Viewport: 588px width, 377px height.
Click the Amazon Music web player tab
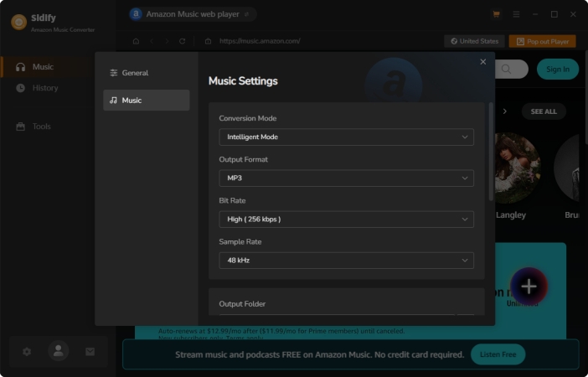click(193, 14)
